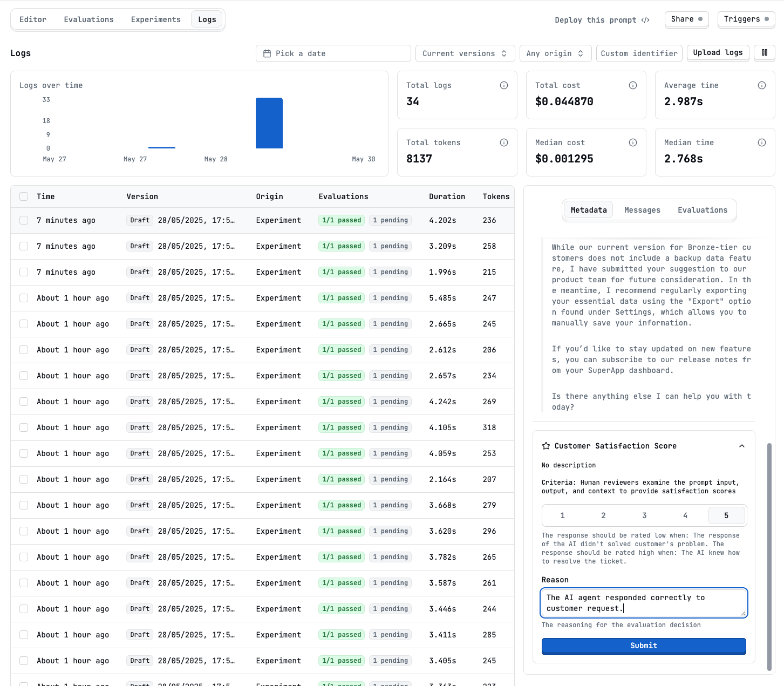Collapse the Customer Satisfaction Score panel
This screenshot has height=686, width=784.
point(741,446)
